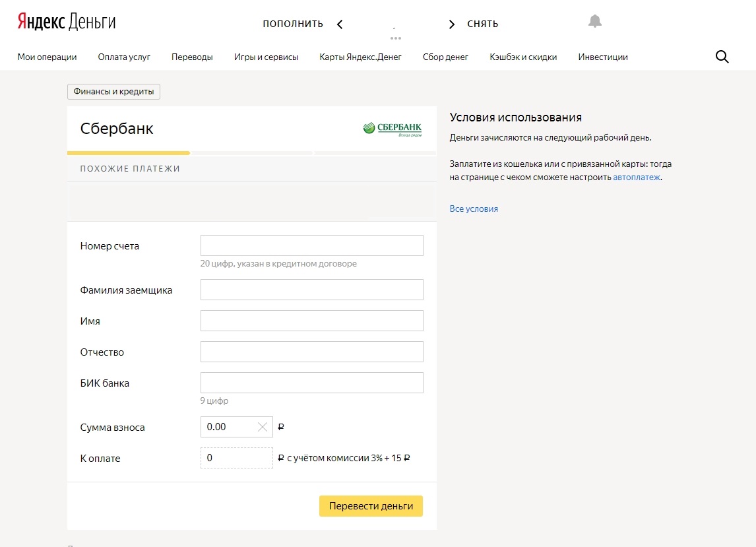Open Кэшбэк и скидки section
The height and width of the screenshot is (547, 756).
click(523, 57)
